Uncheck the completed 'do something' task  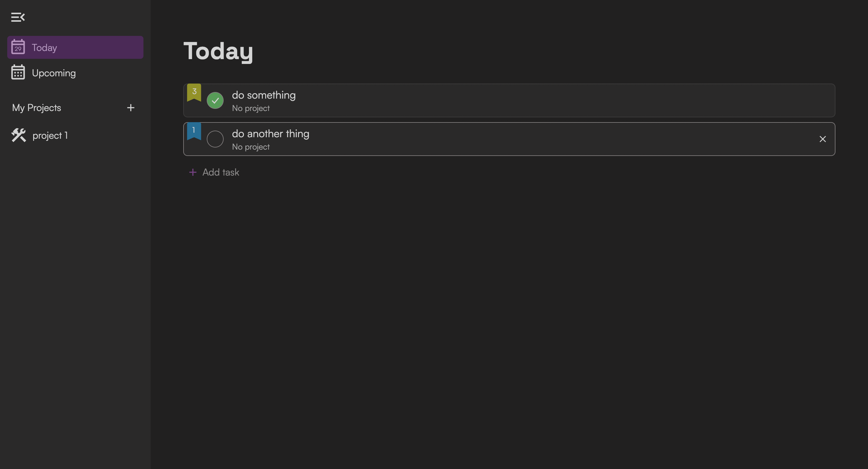tap(215, 100)
